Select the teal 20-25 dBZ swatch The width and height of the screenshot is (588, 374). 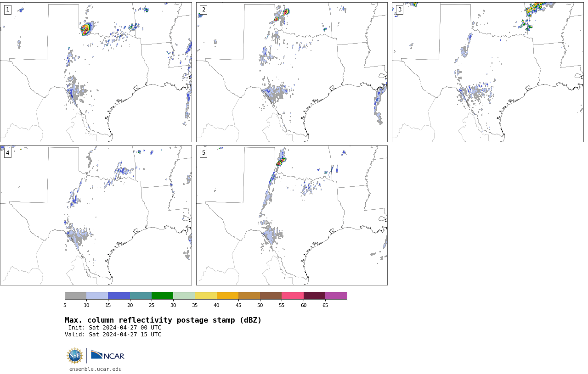coord(141,296)
